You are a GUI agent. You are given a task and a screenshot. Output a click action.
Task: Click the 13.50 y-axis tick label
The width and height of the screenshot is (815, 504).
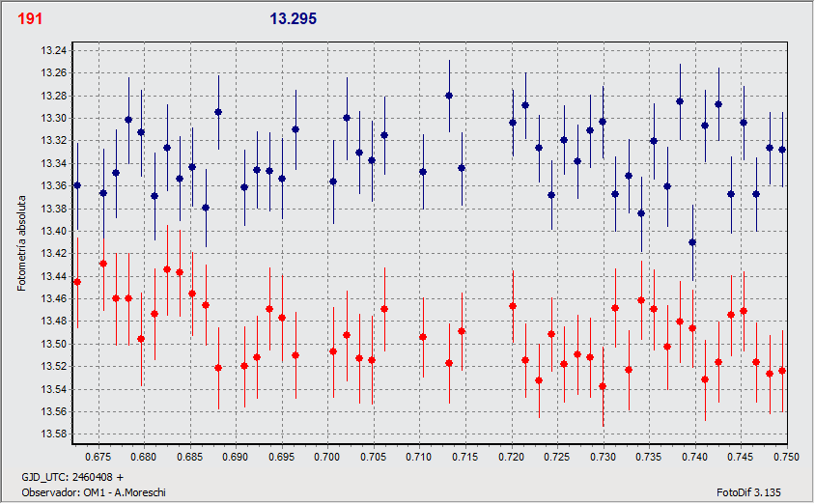(53, 344)
